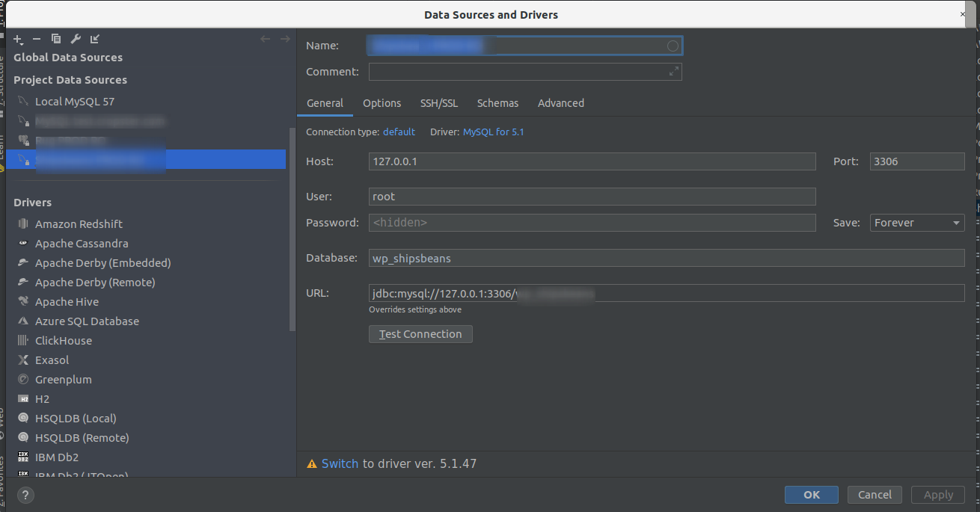Open wrench settings icon in toolbar
Image resolution: width=980 pixels, height=512 pixels.
tap(76, 39)
